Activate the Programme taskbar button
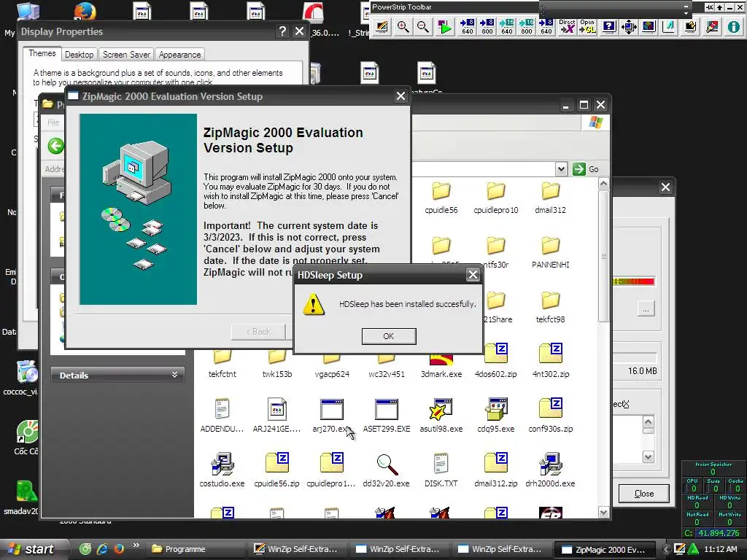The height and width of the screenshot is (560, 747). pos(196,549)
